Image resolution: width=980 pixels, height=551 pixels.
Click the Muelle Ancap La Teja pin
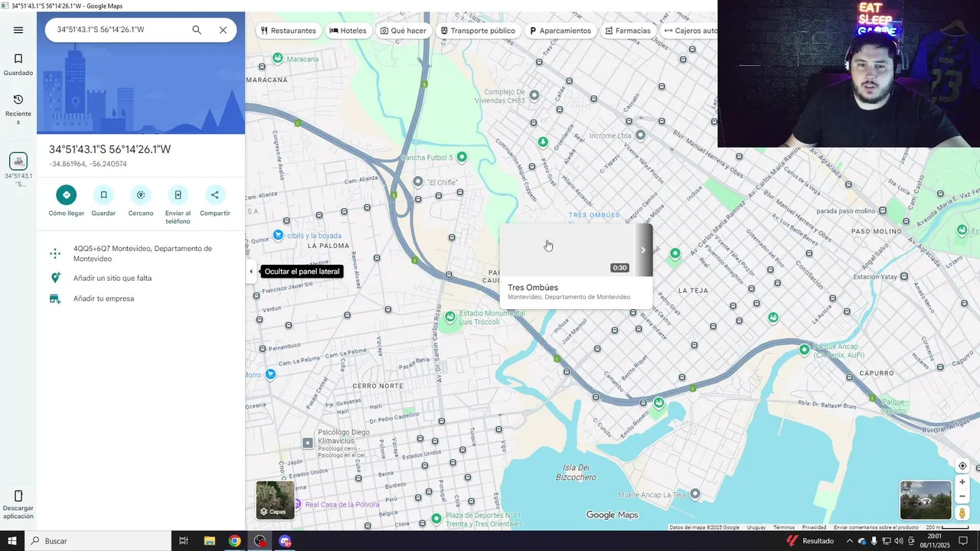[695, 494]
